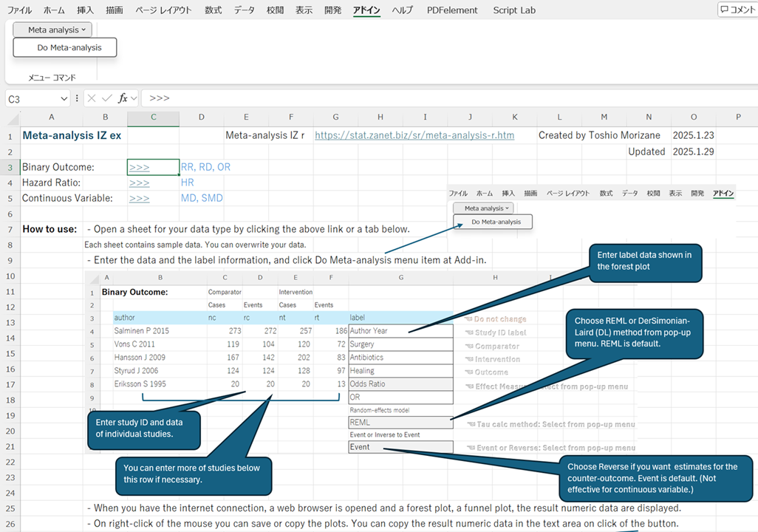758x532 pixels.
Task: Select the 'Created by Toshio Morizane' cell
Action: click(599, 135)
